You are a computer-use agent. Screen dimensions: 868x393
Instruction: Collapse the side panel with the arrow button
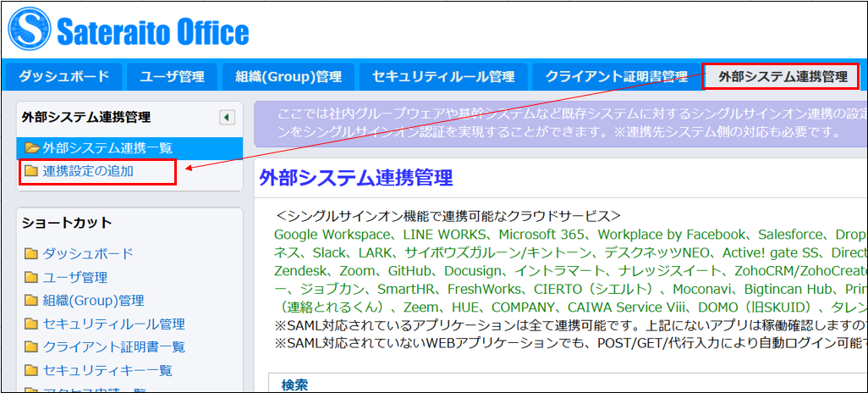click(x=227, y=118)
